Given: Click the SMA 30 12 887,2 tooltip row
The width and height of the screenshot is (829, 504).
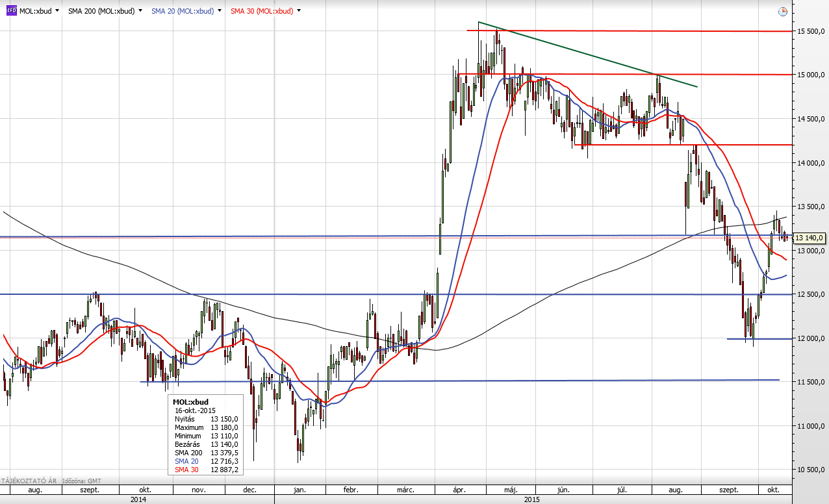Looking at the screenshot, I should click(x=206, y=470).
